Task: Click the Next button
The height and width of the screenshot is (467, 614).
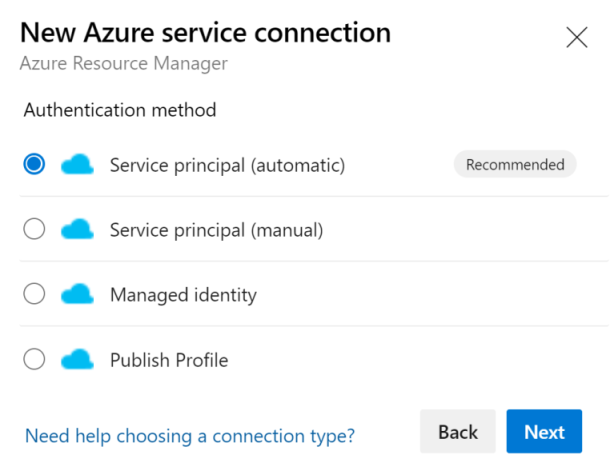Action: (544, 431)
